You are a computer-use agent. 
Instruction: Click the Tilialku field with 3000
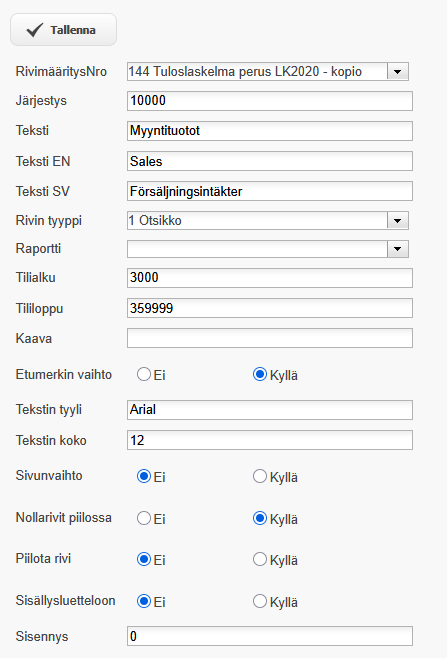(x=270, y=278)
